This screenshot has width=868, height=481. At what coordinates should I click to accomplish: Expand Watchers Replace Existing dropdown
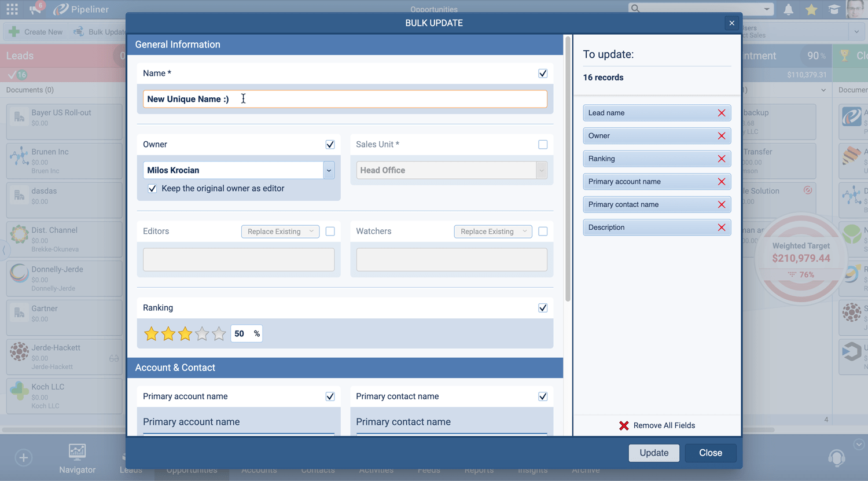(493, 232)
